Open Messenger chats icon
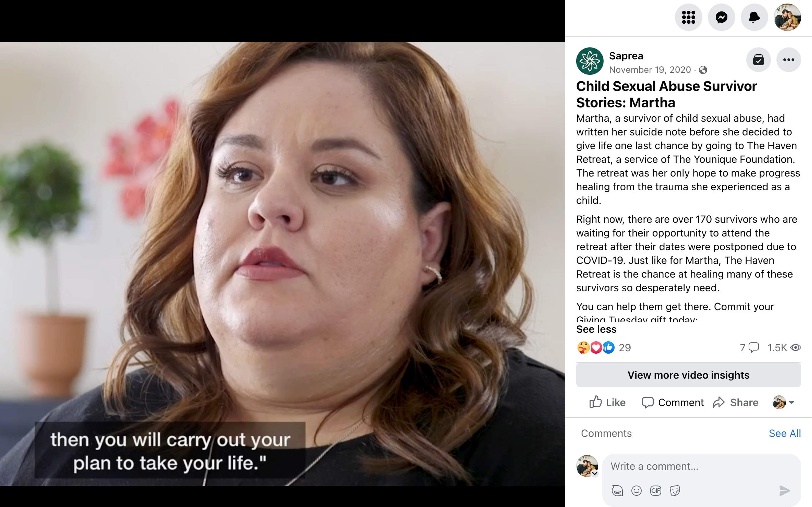812x507 pixels. (721, 17)
